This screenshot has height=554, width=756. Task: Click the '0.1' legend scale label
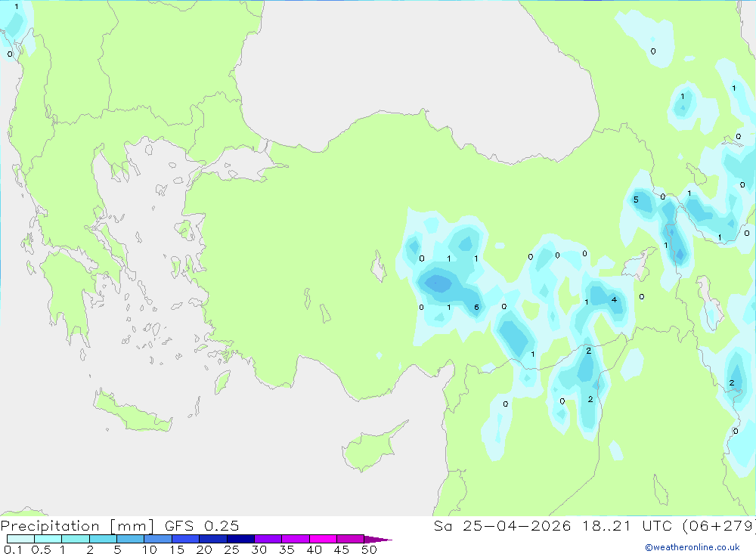pos(13,549)
